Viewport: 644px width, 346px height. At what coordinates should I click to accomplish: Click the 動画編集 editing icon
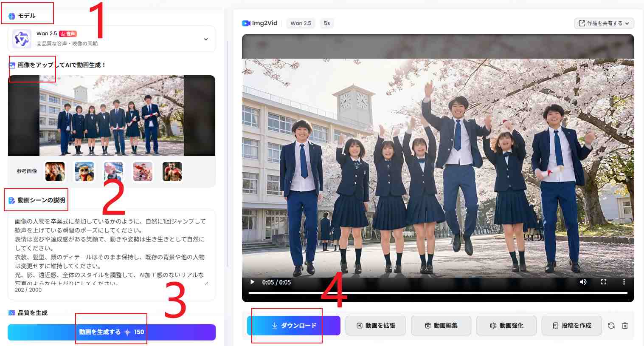pos(427,325)
